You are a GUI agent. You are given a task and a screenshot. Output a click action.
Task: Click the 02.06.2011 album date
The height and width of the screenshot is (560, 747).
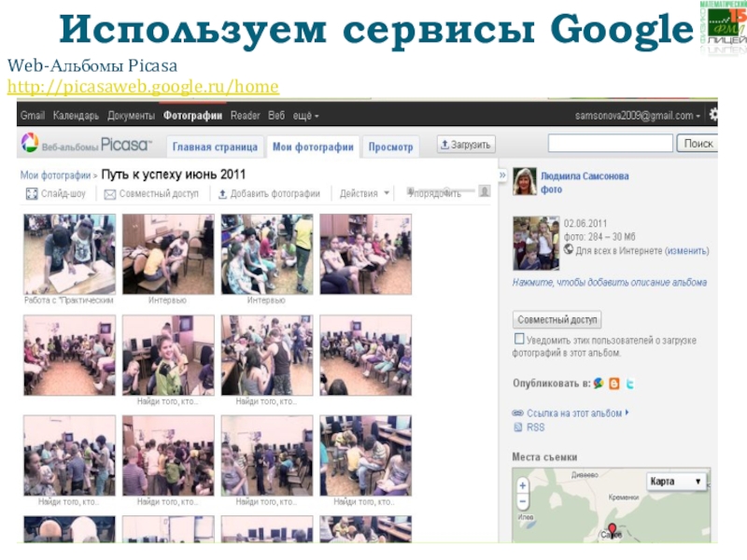[x=585, y=223]
